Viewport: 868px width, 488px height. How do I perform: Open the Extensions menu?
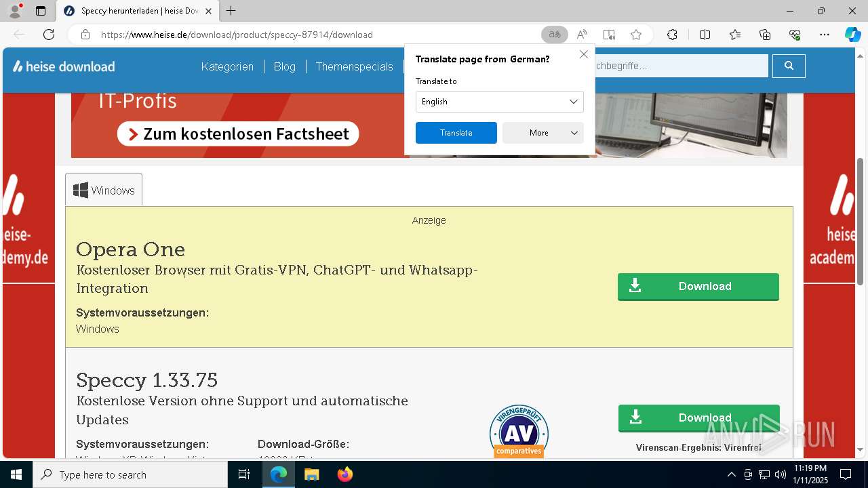click(672, 35)
